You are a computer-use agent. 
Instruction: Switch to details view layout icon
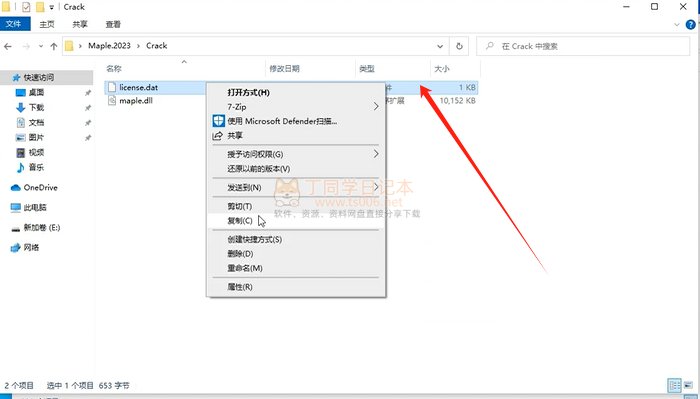(x=675, y=385)
